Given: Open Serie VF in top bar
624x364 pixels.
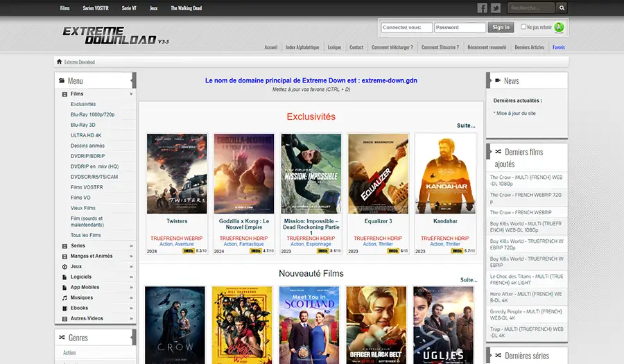Looking at the screenshot, I should click(129, 8).
